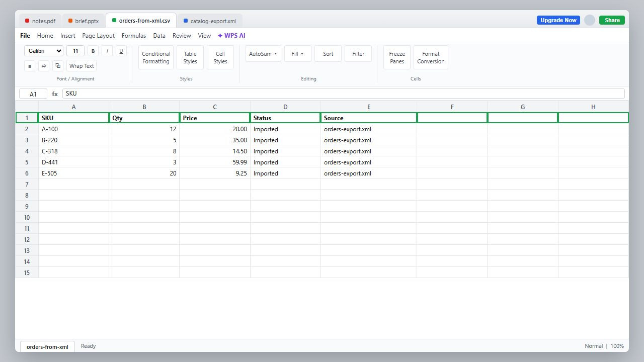Switch to catalog-export.xml document tab
644x362 pixels.
tap(210, 21)
